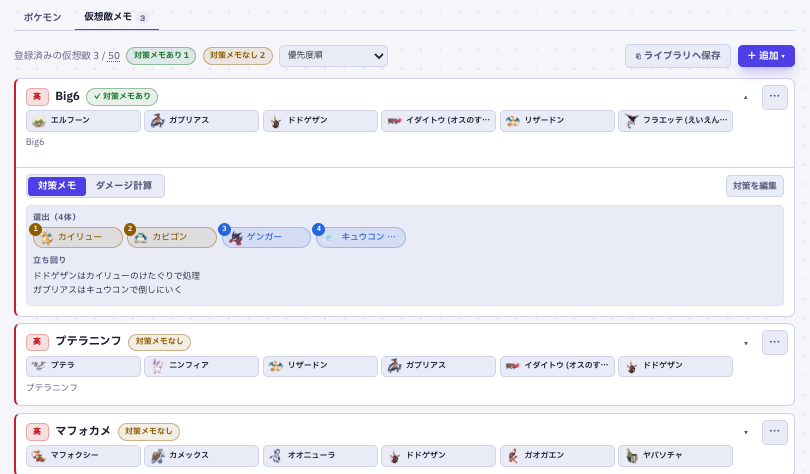
Task: Click ガブリアス chip in Big6
Action: point(201,121)
